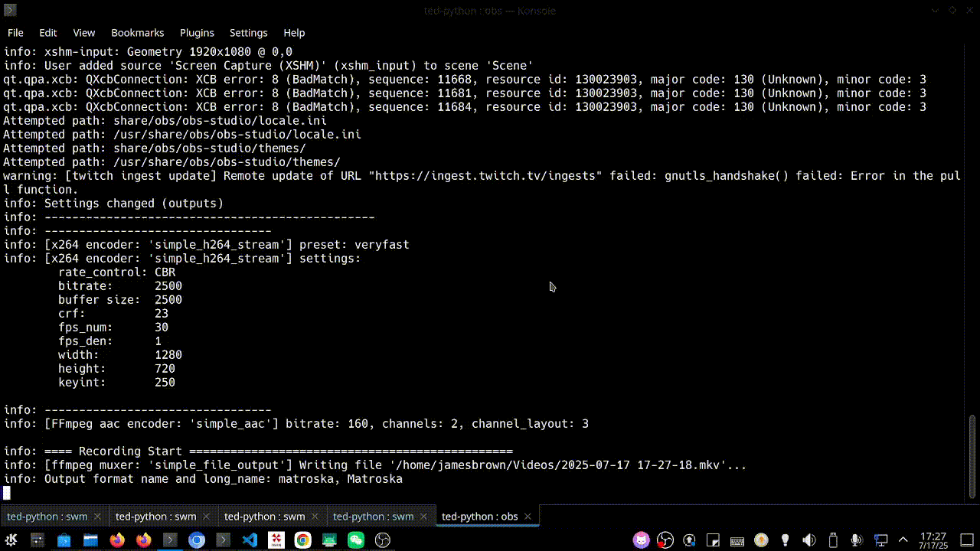Open Google Chrome from the taskbar
This screenshot has width=980, height=551.
303,540
